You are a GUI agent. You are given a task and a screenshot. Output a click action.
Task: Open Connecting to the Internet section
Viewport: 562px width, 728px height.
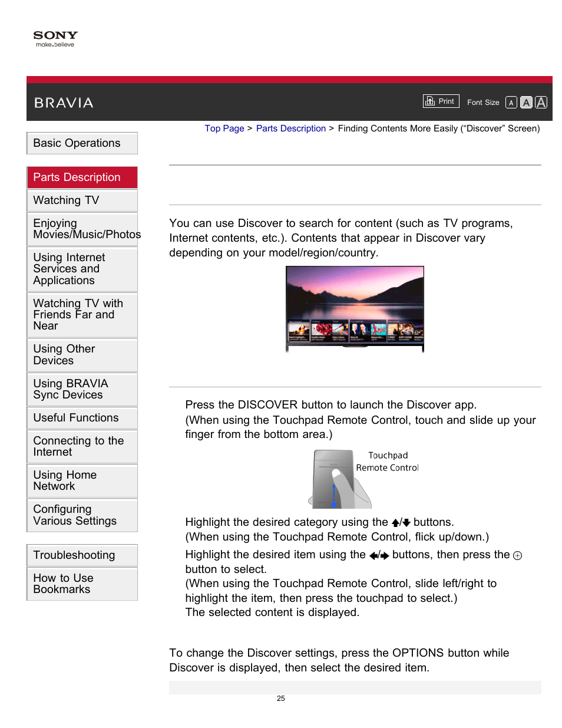(x=82, y=446)
